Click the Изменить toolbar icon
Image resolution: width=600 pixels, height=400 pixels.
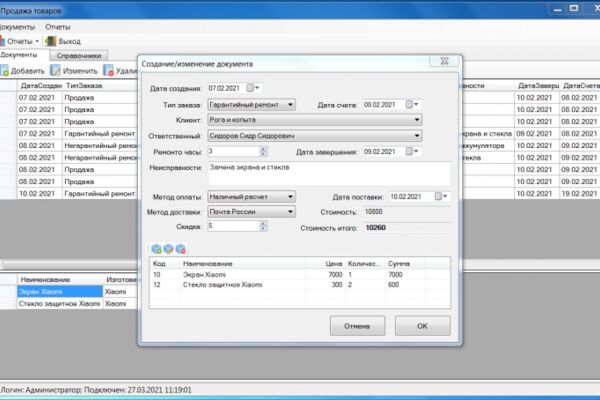click(x=56, y=71)
